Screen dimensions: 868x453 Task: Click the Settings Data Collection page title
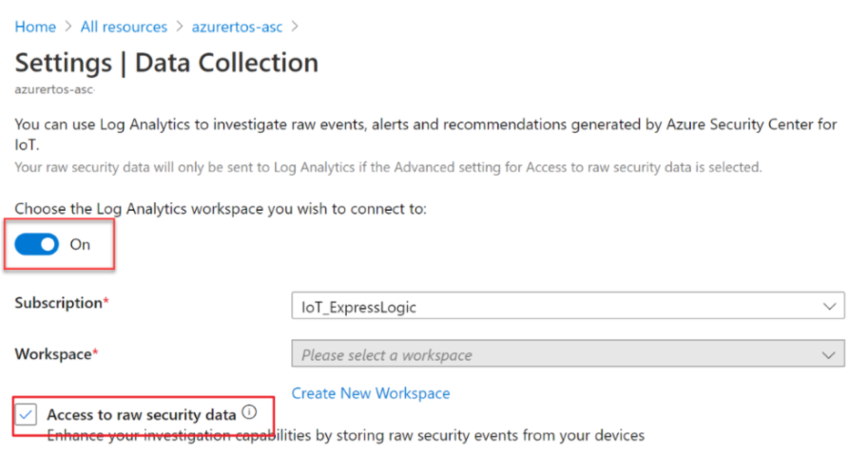[x=166, y=63]
